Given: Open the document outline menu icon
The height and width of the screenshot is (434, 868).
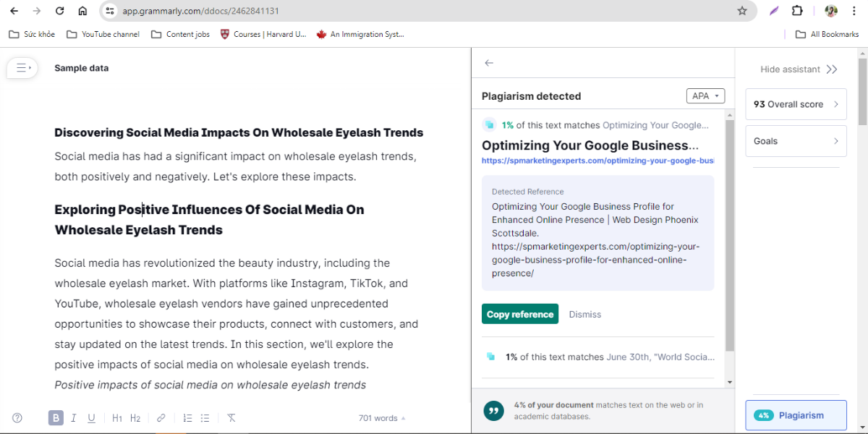Looking at the screenshot, I should tap(22, 68).
